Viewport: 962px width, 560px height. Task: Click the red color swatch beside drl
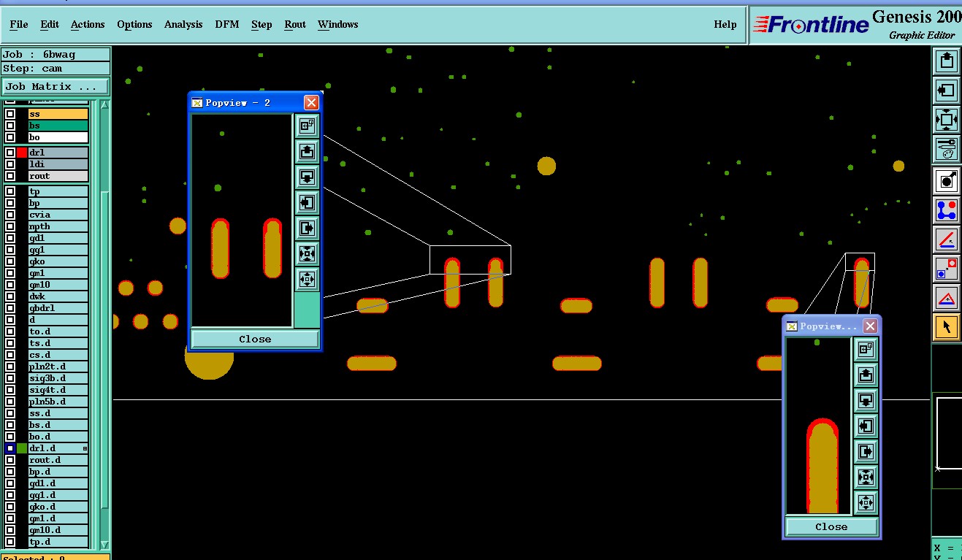[22, 153]
